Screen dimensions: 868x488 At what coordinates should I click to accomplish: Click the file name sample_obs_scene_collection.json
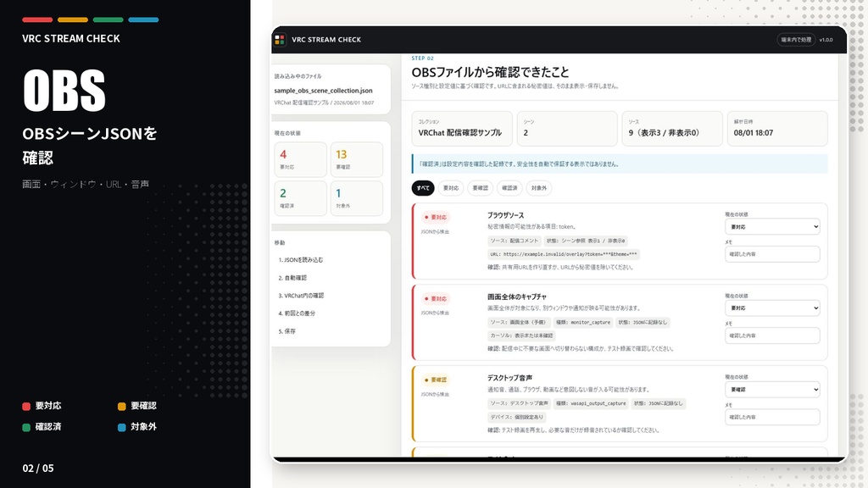323,90
